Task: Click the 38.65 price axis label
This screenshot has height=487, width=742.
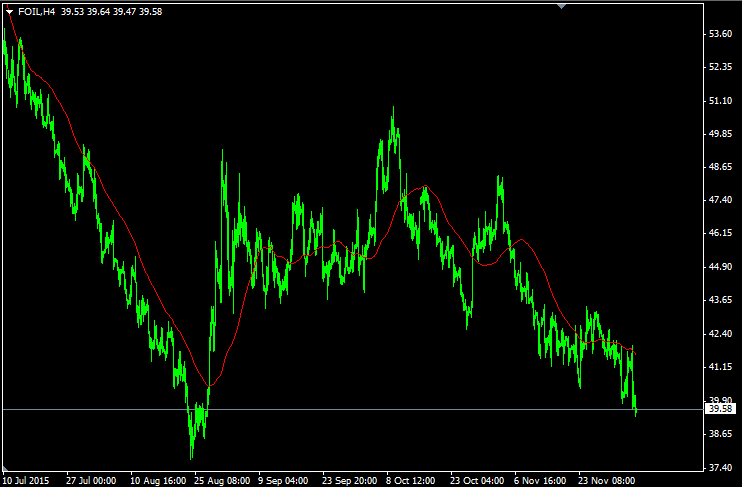Action: [x=720, y=434]
